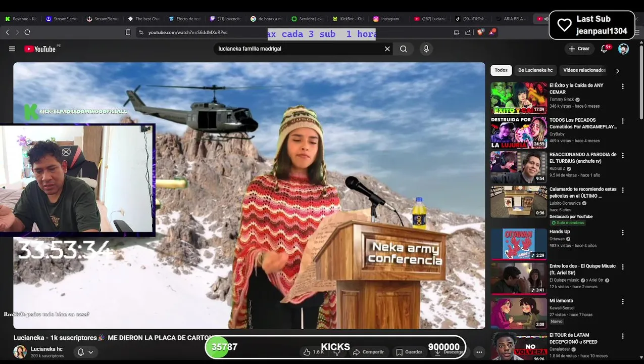Open the Mi lamento video title
Viewport: 644px width, 364px height.
pyautogui.click(x=561, y=301)
